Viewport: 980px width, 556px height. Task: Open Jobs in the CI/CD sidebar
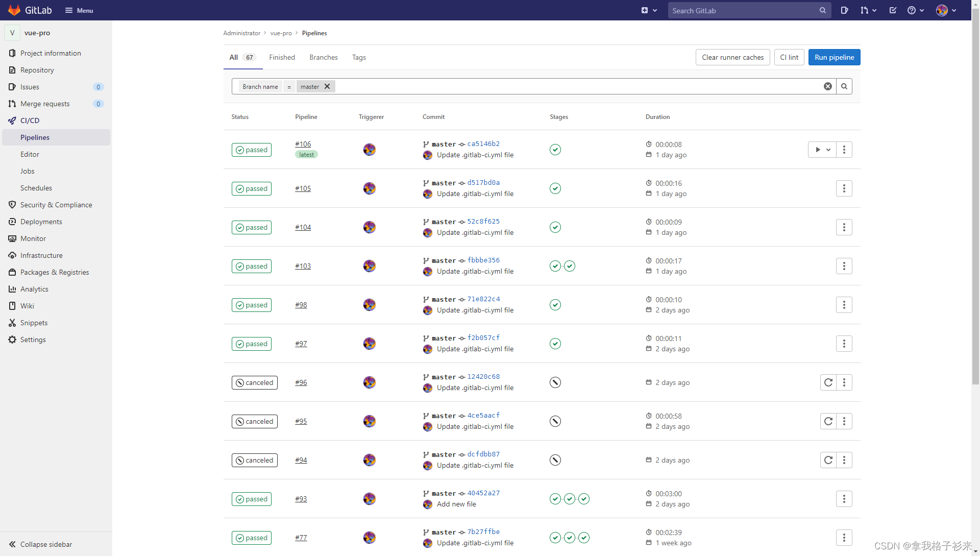click(28, 171)
